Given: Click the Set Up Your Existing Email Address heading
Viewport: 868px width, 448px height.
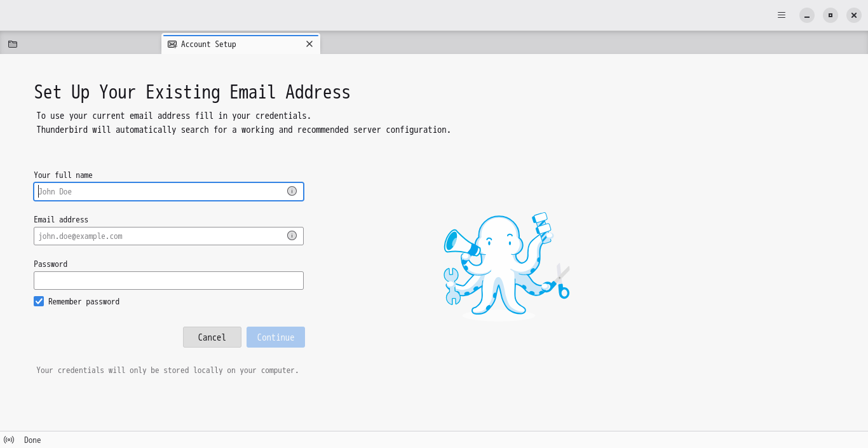Looking at the screenshot, I should 192,92.
